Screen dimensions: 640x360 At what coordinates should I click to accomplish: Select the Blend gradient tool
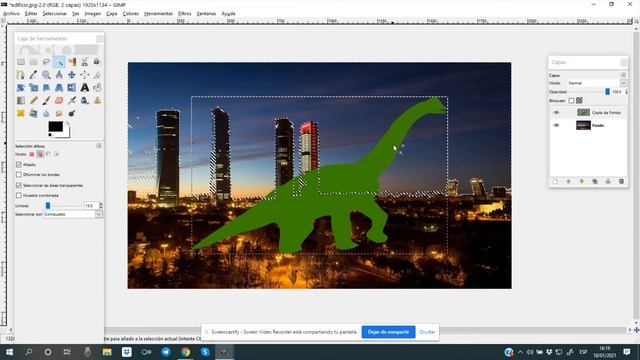click(21, 100)
